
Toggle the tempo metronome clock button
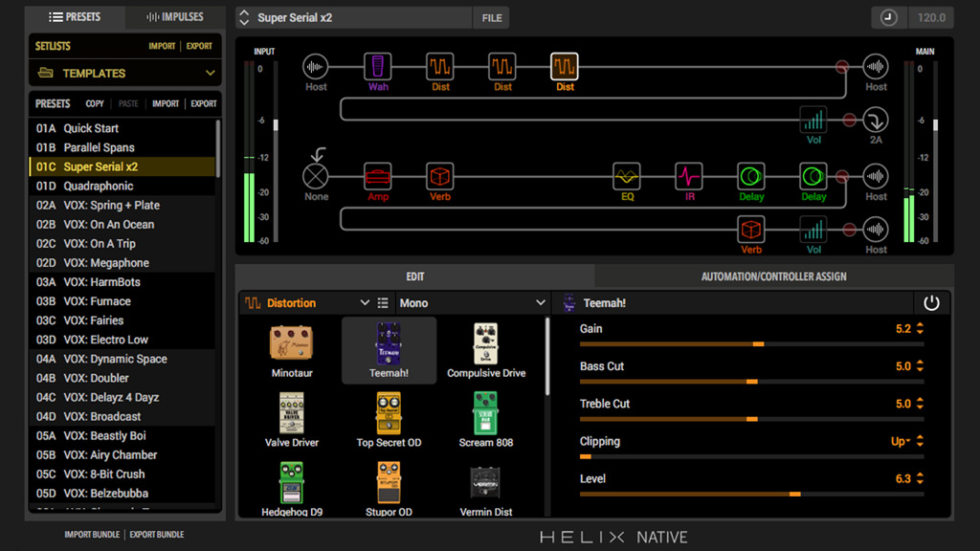[889, 17]
